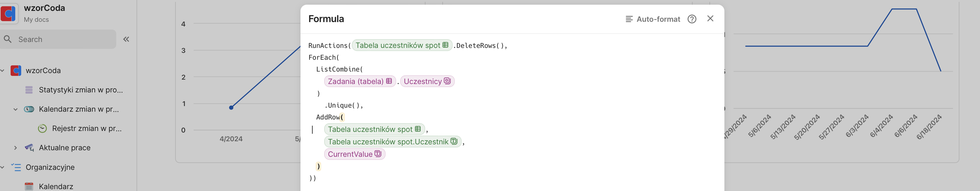The width and height of the screenshot is (980, 191).
Task: Open help for the formula editor
Action: click(692, 19)
